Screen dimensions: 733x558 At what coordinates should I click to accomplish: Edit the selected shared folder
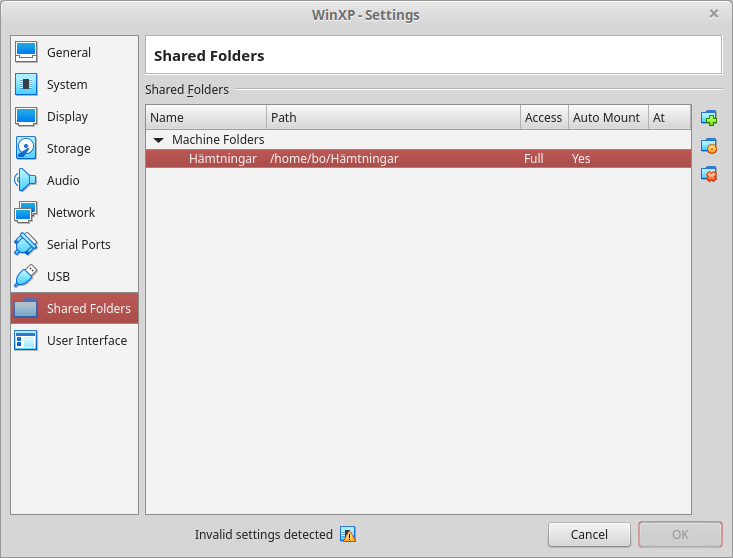click(x=709, y=146)
